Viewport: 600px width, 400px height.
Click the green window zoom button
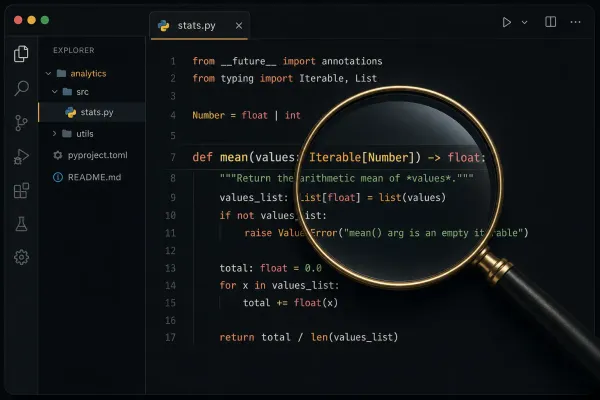coord(45,20)
